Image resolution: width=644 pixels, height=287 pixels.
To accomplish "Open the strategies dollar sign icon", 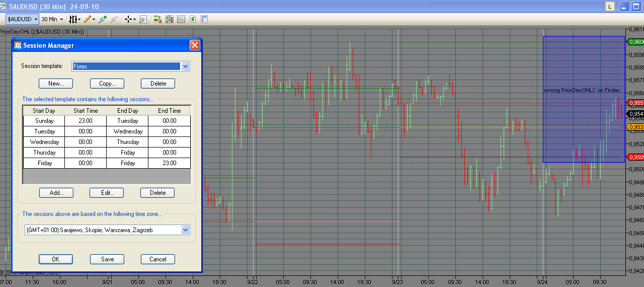I will coord(193,19).
